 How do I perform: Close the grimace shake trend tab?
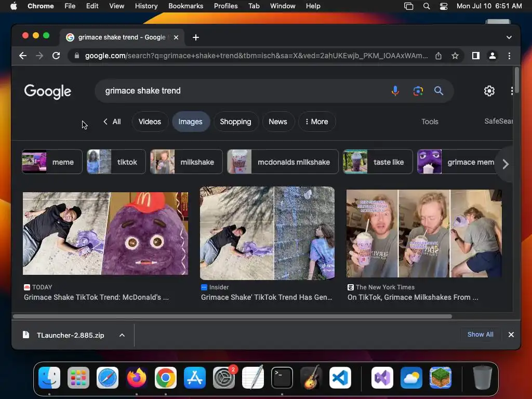176,37
